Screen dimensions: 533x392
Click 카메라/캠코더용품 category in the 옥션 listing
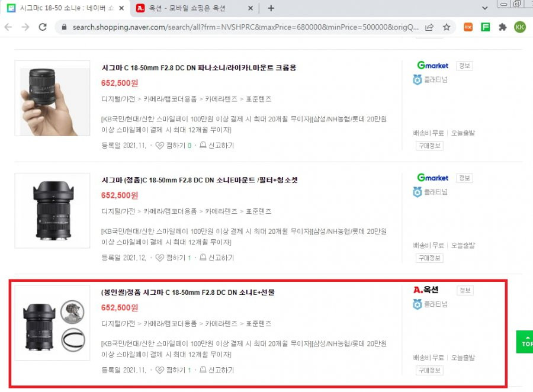[x=170, y=323]
